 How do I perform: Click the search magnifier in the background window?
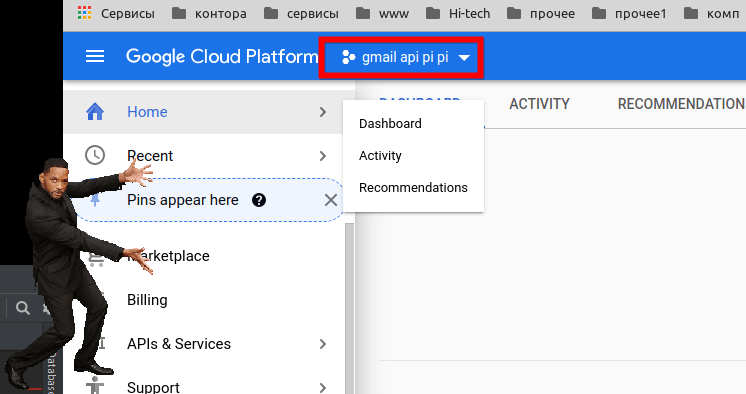tap(22, 308)
